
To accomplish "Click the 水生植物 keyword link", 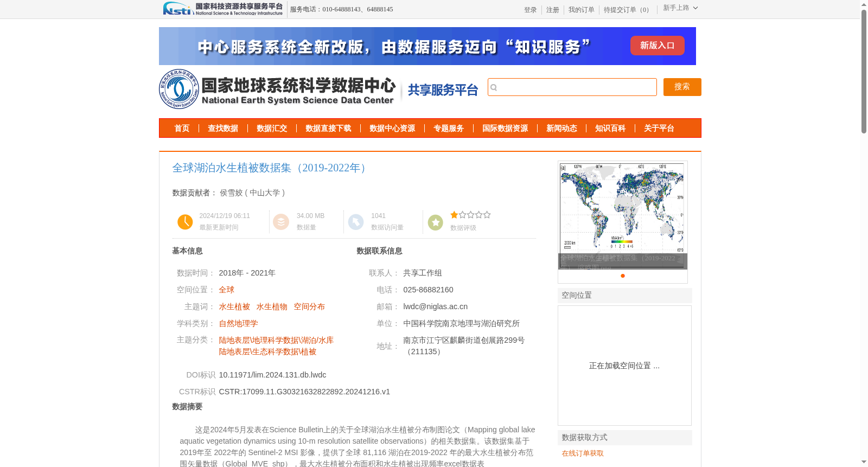I will click(272, 306).
